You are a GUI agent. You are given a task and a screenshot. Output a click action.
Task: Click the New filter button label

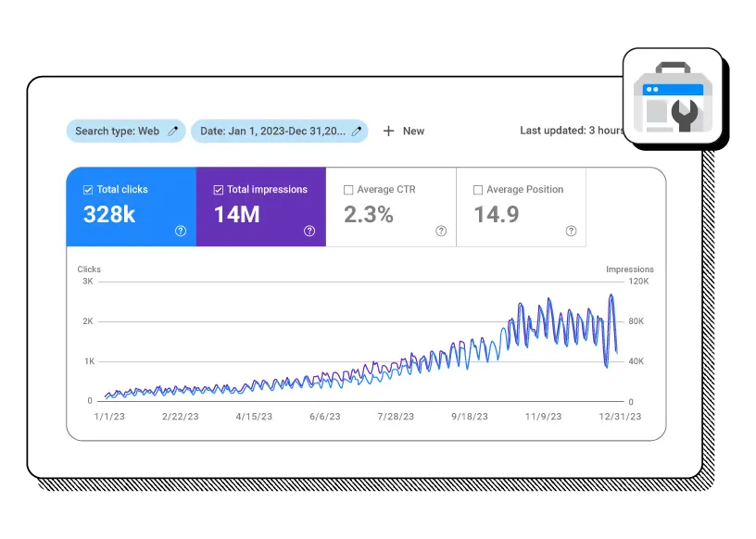pos(413,132)
